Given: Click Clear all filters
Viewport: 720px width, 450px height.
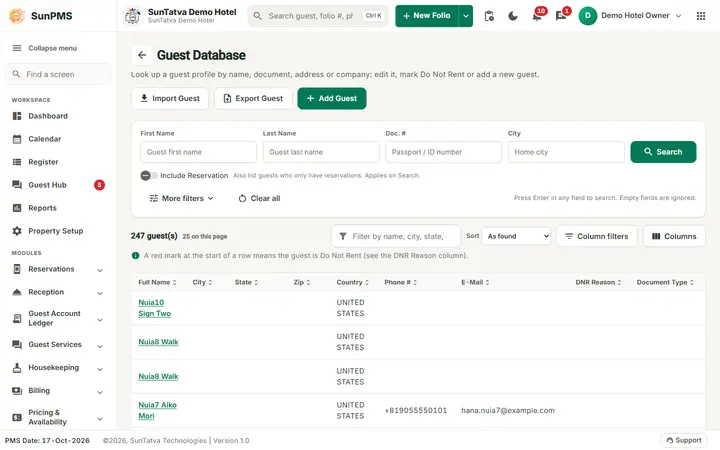Looking at the screenshot, I should pos(259,198).
